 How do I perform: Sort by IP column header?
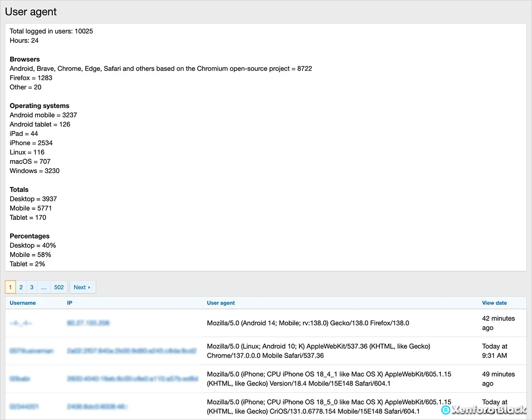pos(69,303)
